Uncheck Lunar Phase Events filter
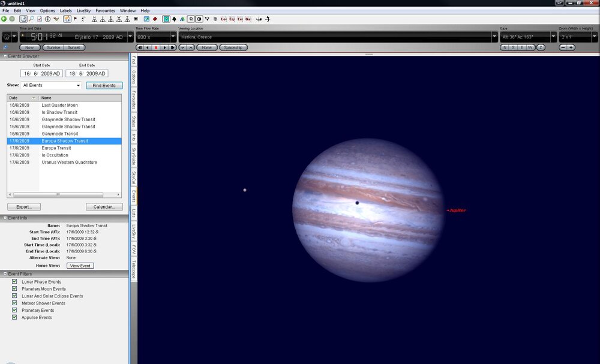 click(14, 281)
